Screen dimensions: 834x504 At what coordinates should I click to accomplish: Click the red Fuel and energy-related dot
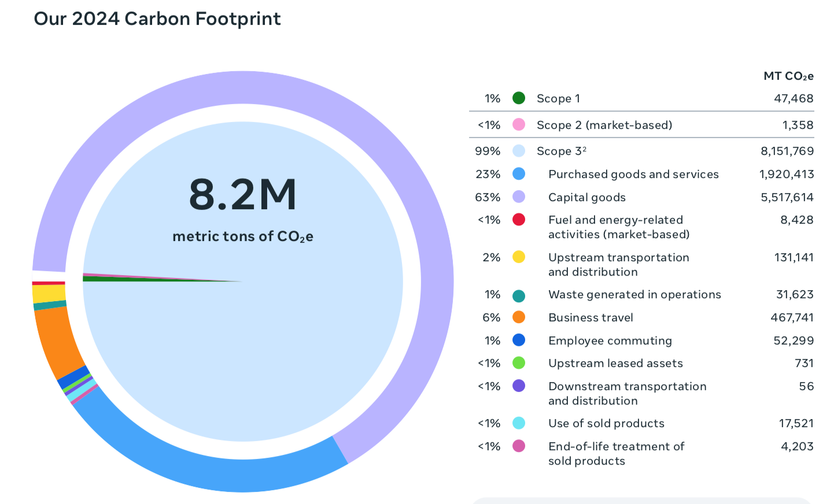(x=519, y=220)
